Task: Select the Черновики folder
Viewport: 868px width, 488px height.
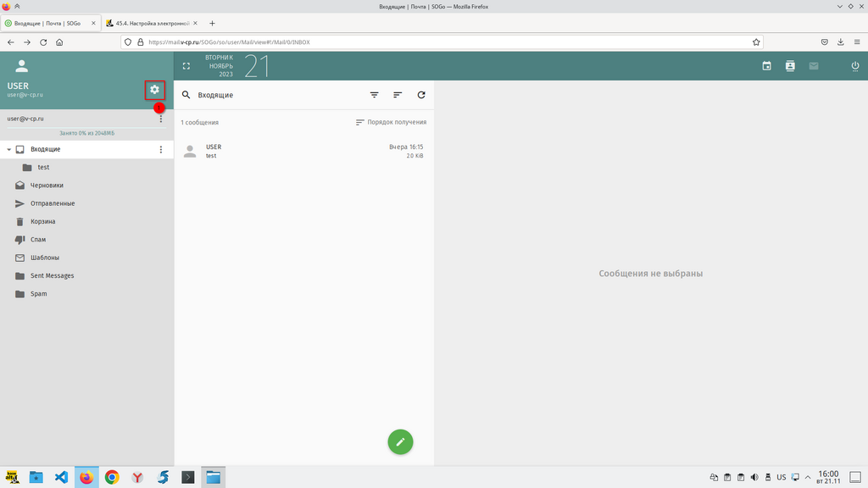Action: [x=47, y=185]
